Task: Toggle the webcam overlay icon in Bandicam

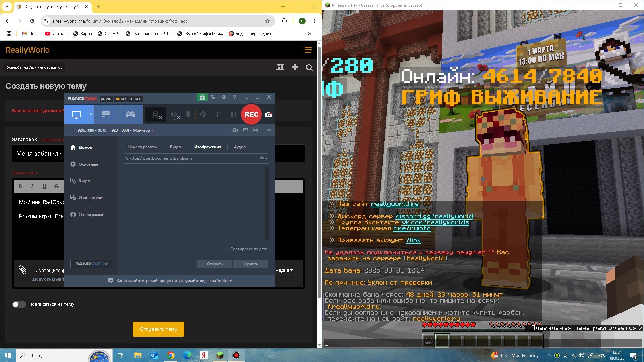Action: click(155, 115)
